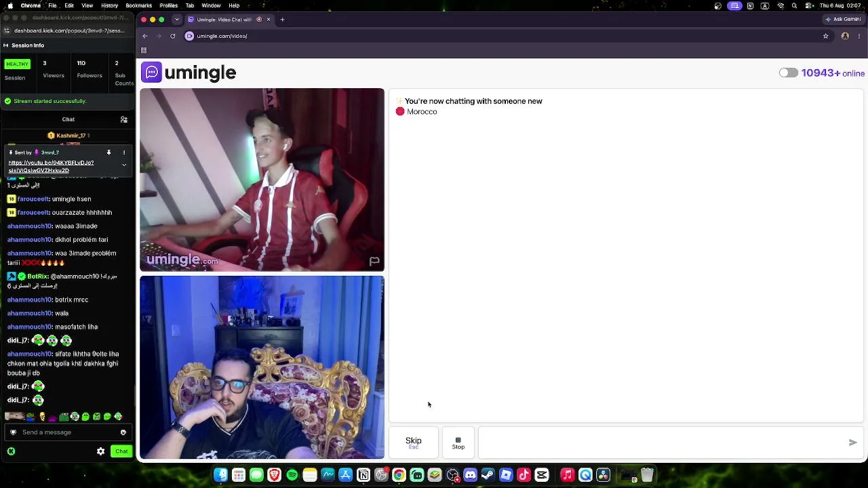This screenshot has height=488, width=868.
Task: Click the 10943+ online counter
Action: click(x=833, y=73)
